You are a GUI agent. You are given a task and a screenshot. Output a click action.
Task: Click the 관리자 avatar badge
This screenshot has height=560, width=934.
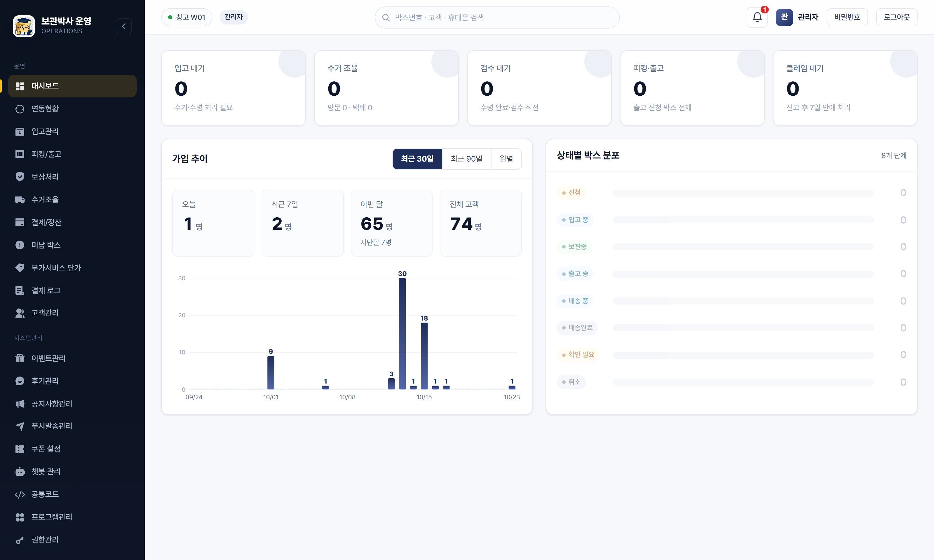pos(784,17)
